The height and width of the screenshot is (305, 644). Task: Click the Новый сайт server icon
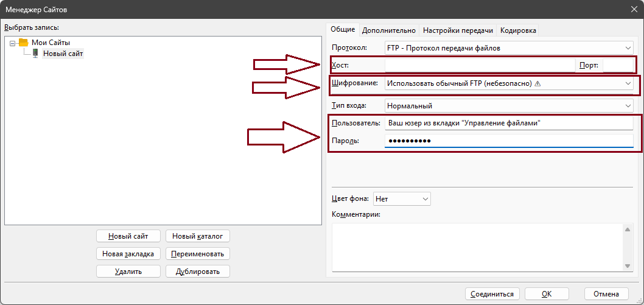pos(35,54)
